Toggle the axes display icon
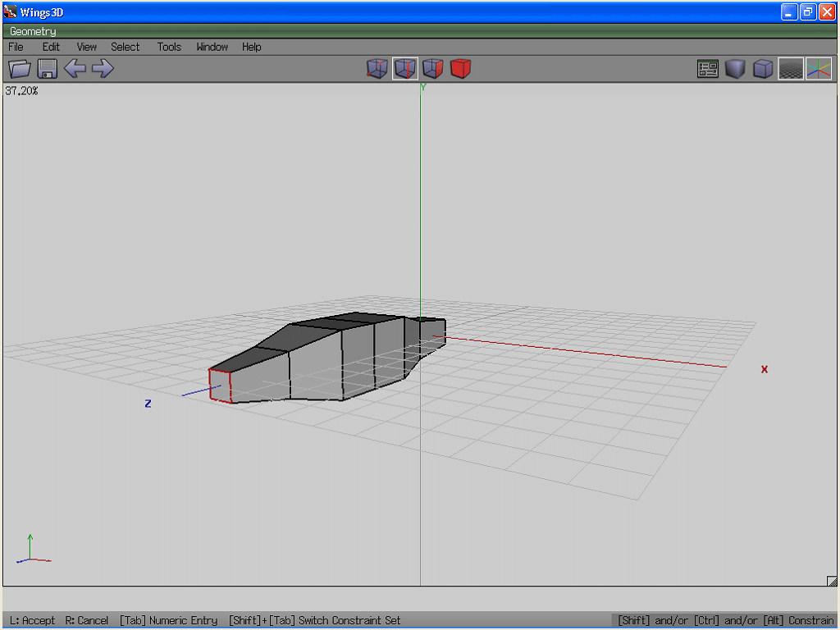Screen dimensions: 840x630 (818, 69)
